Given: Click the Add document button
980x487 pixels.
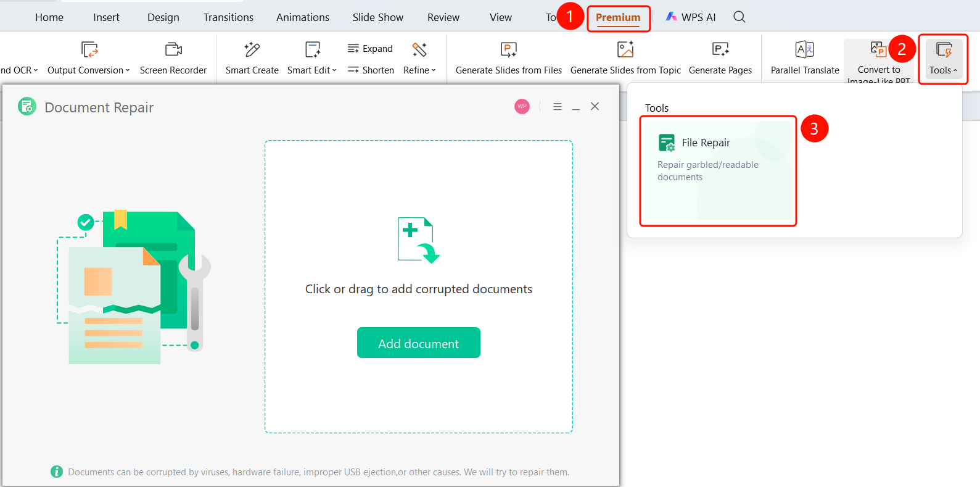Looking at the screenshot, I should click(x=419, y=343).
